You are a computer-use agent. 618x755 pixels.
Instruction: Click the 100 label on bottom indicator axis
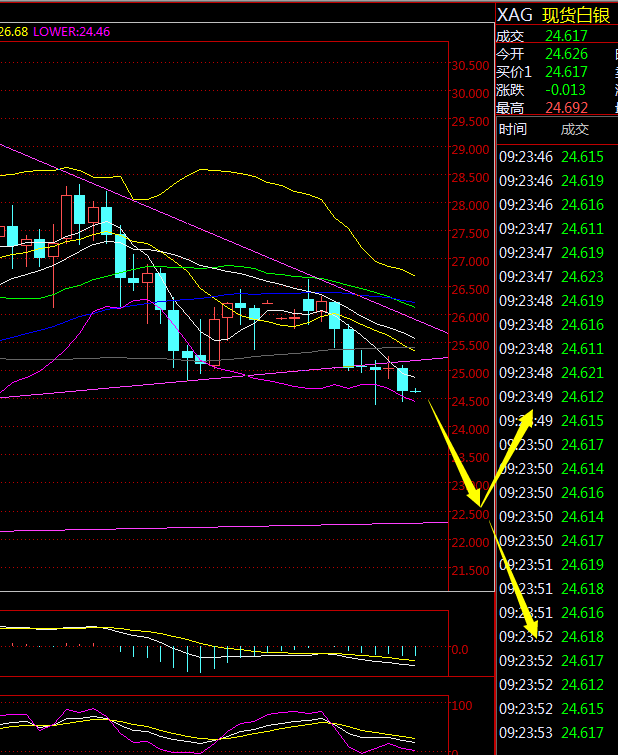462,705
